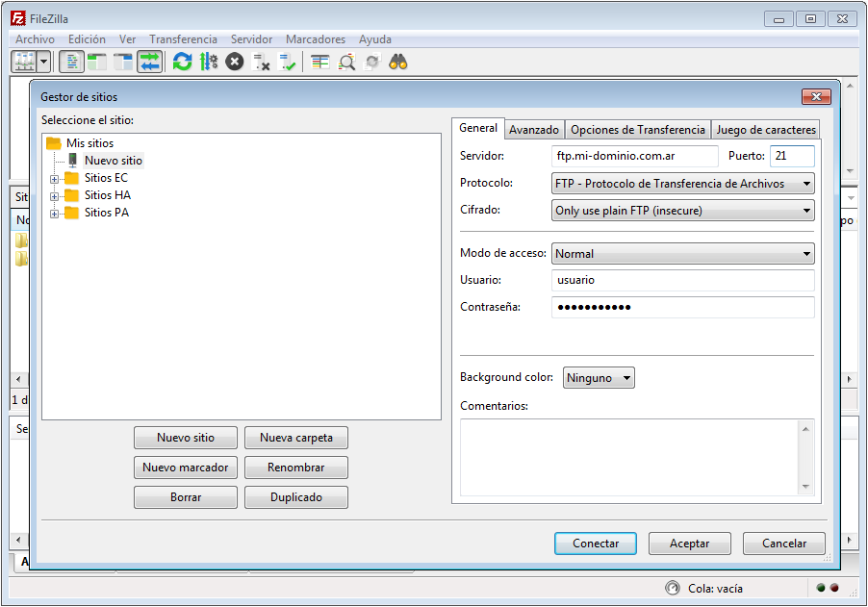
Task: Open the Background color dropdown
Action: (x=599, y=378)
